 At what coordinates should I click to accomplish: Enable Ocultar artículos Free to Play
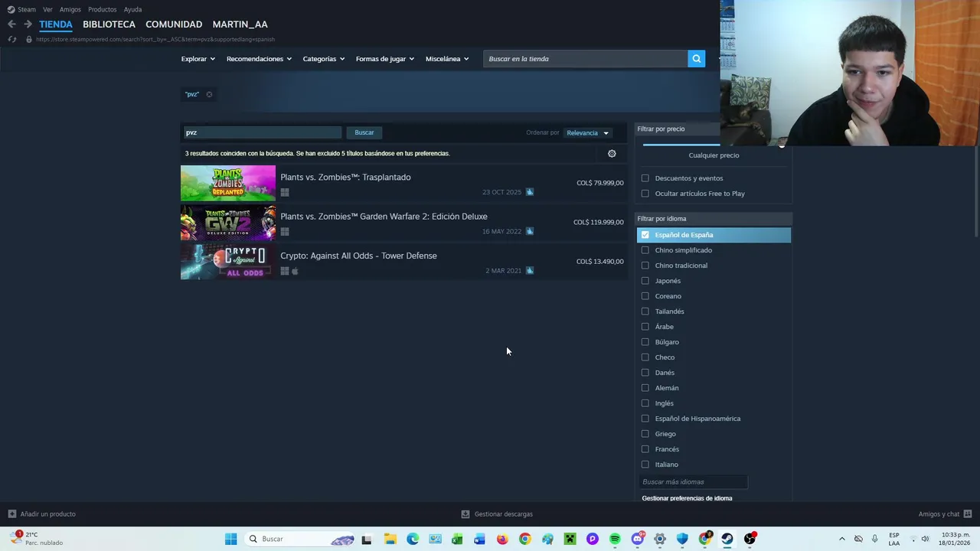point(645,194)
